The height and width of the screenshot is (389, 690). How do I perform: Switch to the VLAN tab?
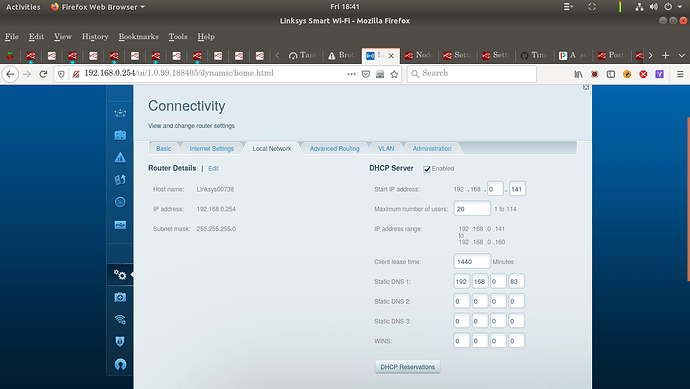(386, 149)
